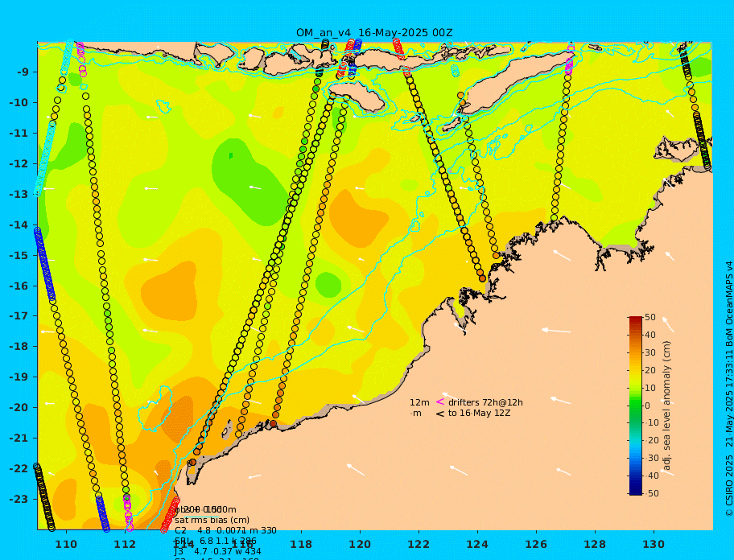Click the longitude axis label 122
Image resolution: width=734 pixels, height=560 pixels.
(419, 545)
